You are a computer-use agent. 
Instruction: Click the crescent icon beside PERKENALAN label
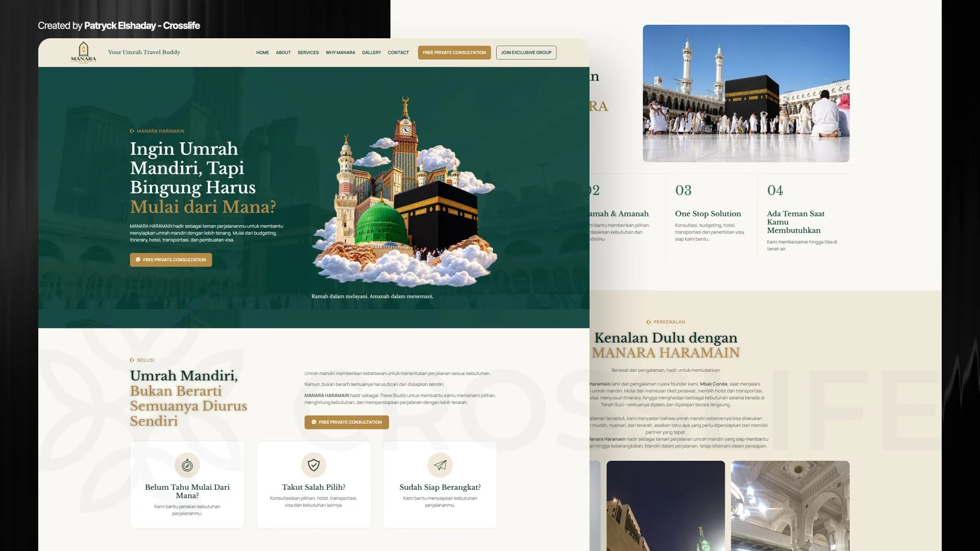(649, 322)
